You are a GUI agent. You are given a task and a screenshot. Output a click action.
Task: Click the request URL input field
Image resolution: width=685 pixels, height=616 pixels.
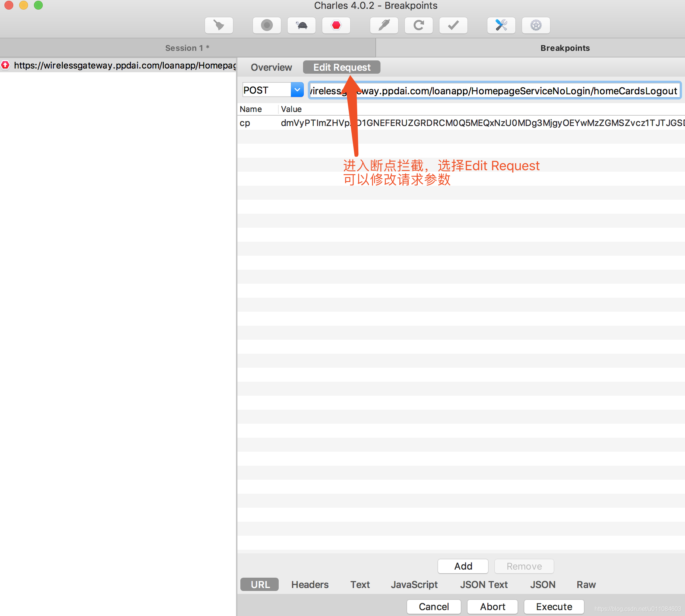pyautogui.click(x=494, y=91)
